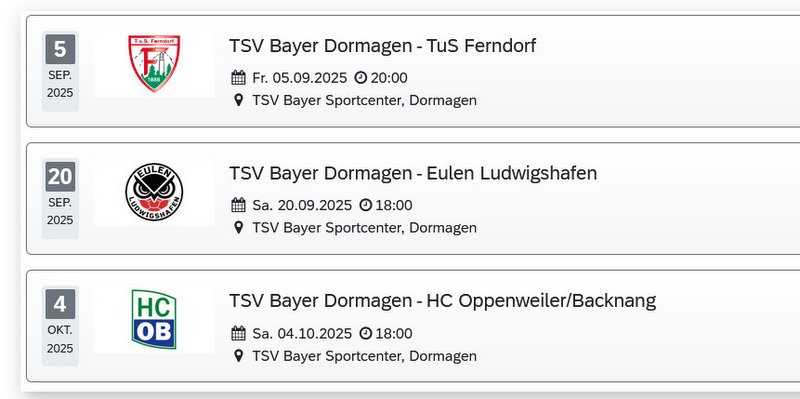
Task: Click the 4 Okt. 2025 date badge
Action: click(60, 326)
